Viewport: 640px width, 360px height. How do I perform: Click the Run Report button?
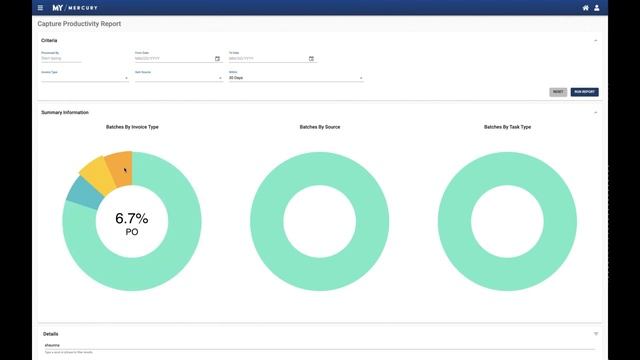584,92
